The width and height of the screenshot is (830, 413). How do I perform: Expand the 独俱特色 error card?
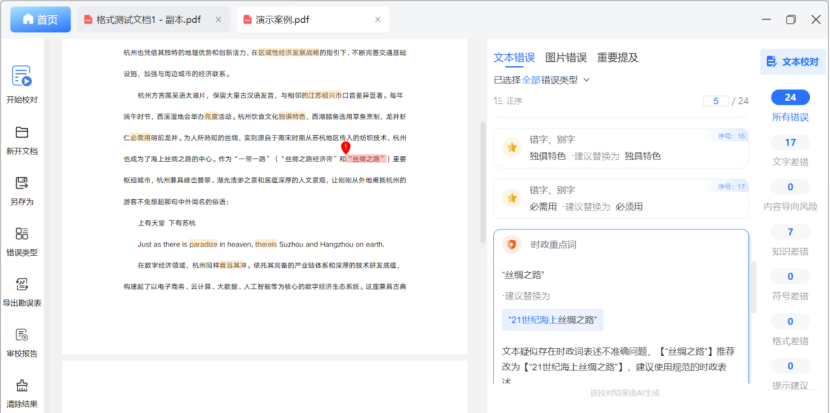pos(620,148)
